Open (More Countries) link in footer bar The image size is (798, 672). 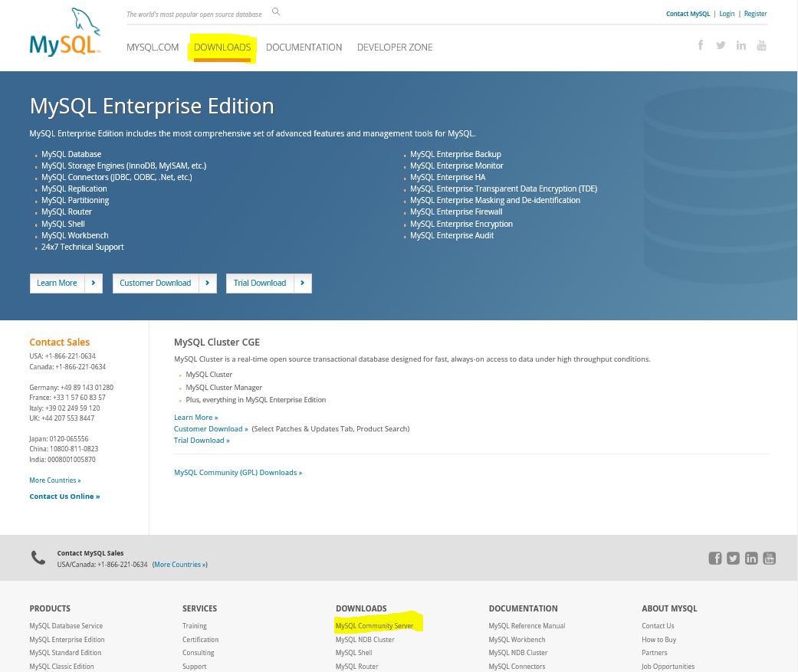(179, 565)
